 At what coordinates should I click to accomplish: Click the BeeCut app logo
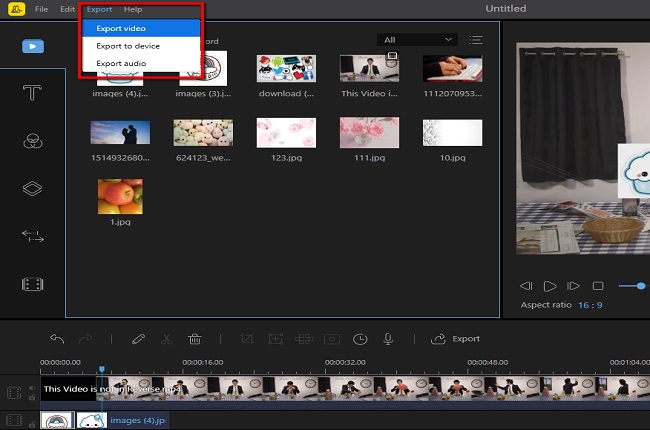[x=17, y=9]
